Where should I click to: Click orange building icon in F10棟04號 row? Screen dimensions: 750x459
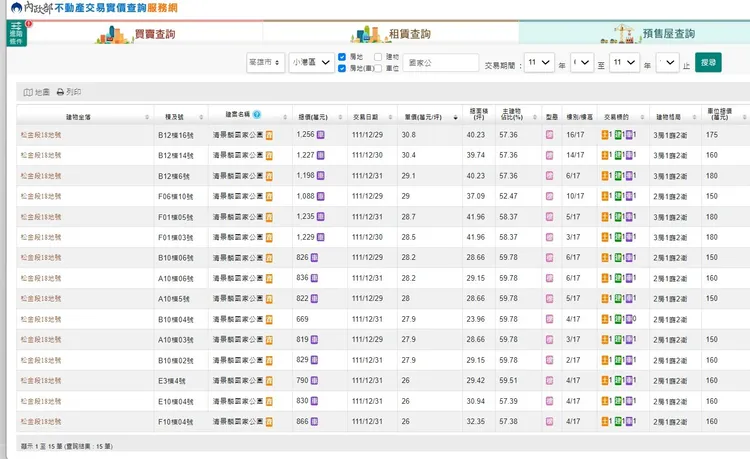(x=269, y=422)
